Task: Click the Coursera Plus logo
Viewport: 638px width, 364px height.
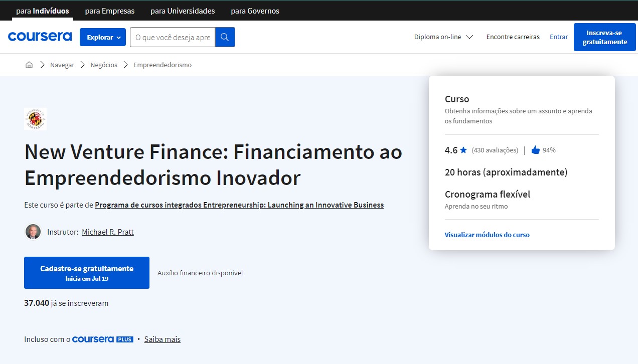Action: pos(103,339)
